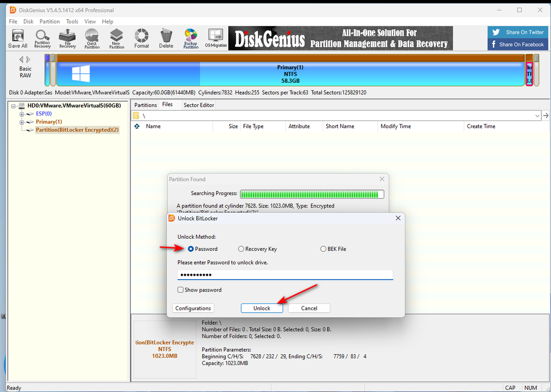Open Partition Recovery tool

(43, 39)
